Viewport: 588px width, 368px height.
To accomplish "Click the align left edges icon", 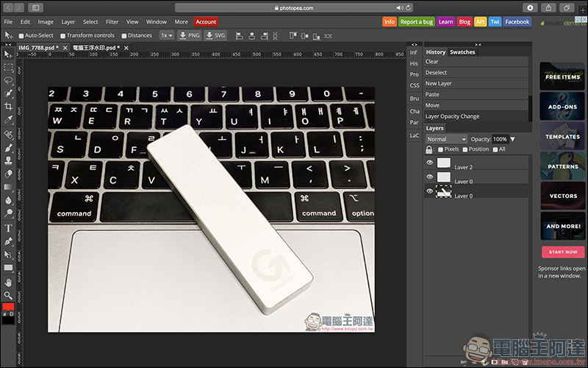I will 240,36.
